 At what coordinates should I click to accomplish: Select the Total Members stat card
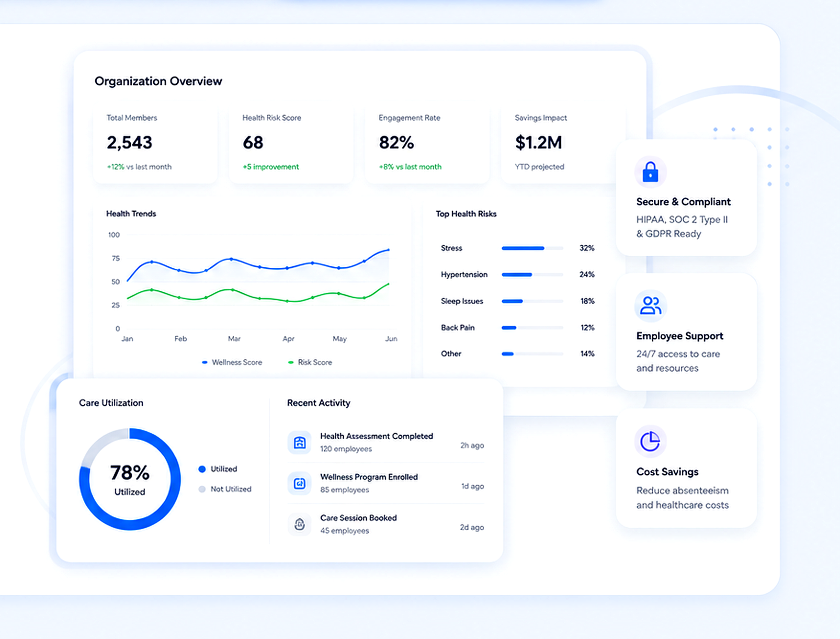(156, 144)
